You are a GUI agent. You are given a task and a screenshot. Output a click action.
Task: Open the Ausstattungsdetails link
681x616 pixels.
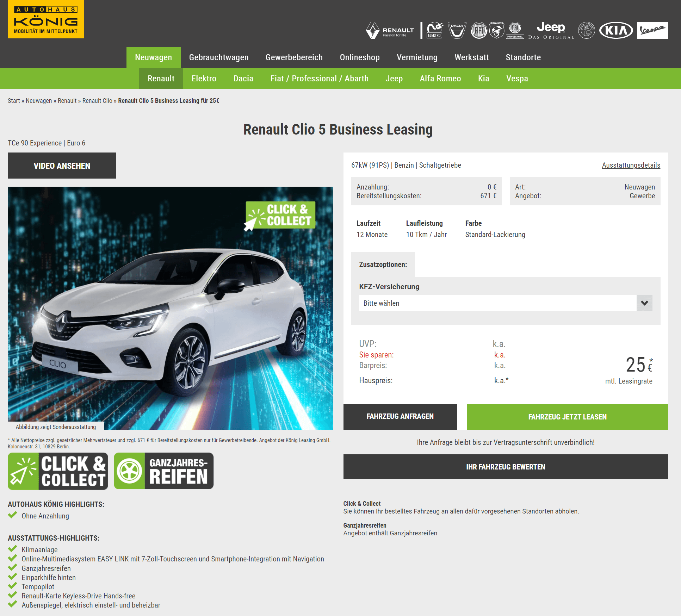coord(631,165)
